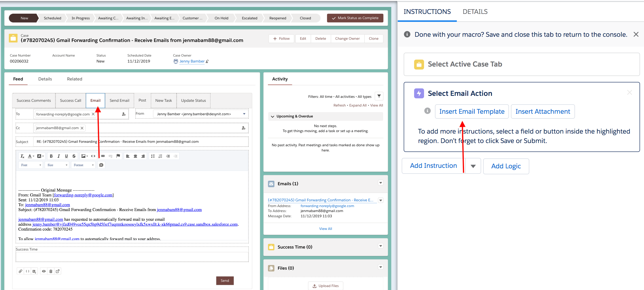Insert a bulleted list
The image size is (644, 290).
153,156
